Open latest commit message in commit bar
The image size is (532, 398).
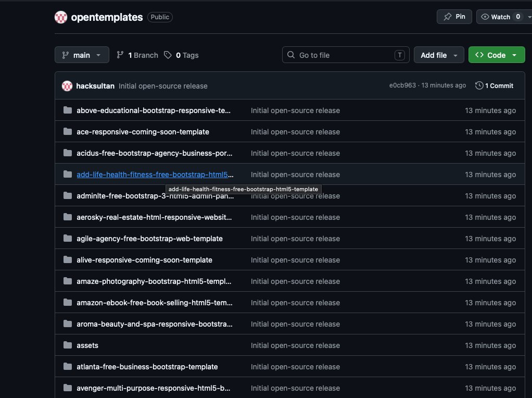pyautogui.click(x=163, y=86)
